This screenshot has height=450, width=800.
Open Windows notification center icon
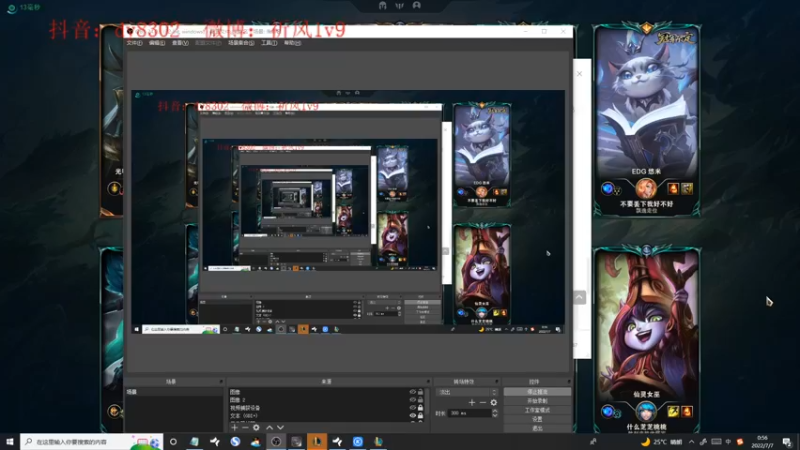[x=787, y=442]
